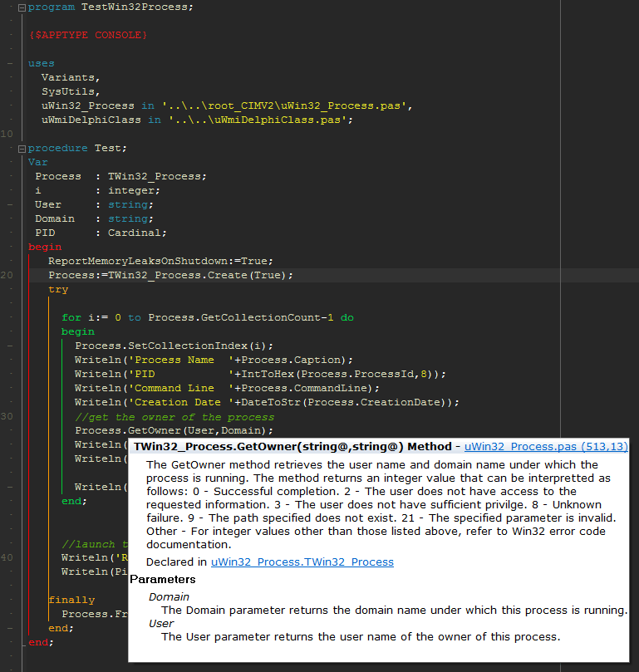Click the Process.GetOwner(User,Domain) call
Screen dimensions: 639x672
[x=174, y=430]
